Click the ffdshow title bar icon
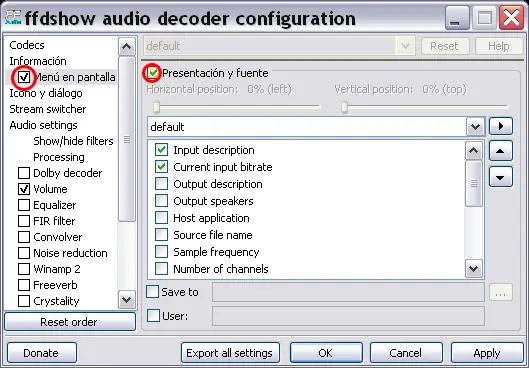 click(x=13, y=18)
